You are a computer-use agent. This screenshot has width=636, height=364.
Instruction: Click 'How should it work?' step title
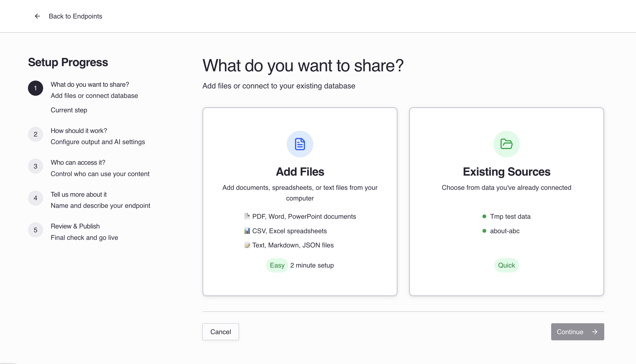click(79, 131)
